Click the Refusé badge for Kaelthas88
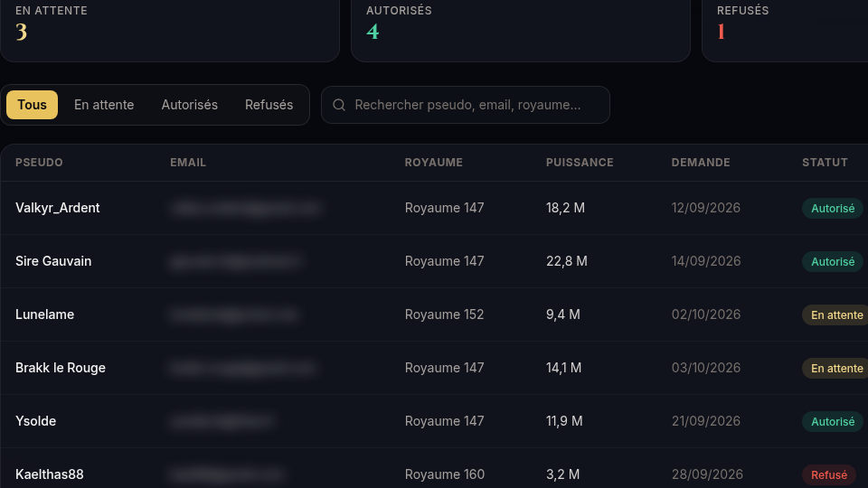The width and height of the screenshot is (868, 488). pyautogui.click(x=829, y=474)
